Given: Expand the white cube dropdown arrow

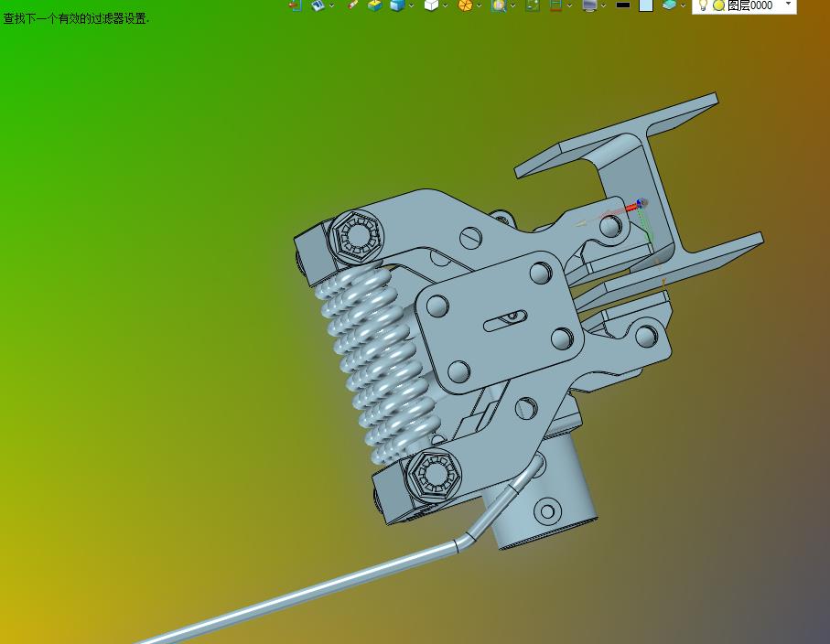Looking at the screenshot, I should point(445,5).
